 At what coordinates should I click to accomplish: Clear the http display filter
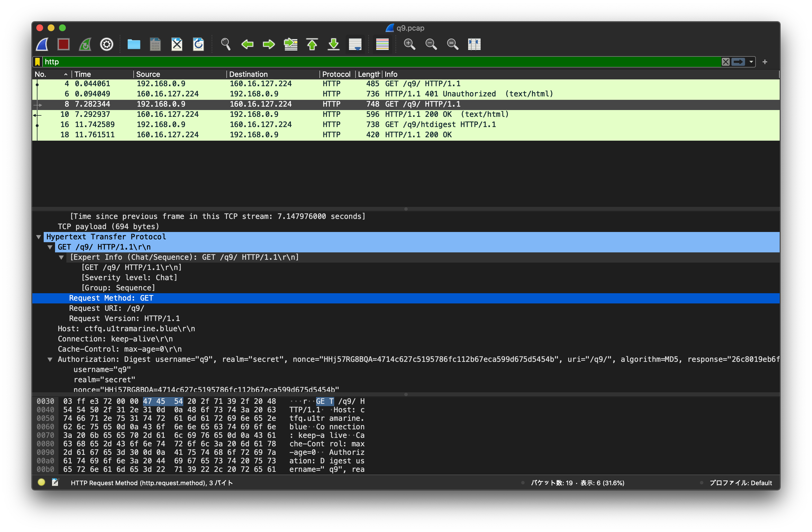pos(726,62)
